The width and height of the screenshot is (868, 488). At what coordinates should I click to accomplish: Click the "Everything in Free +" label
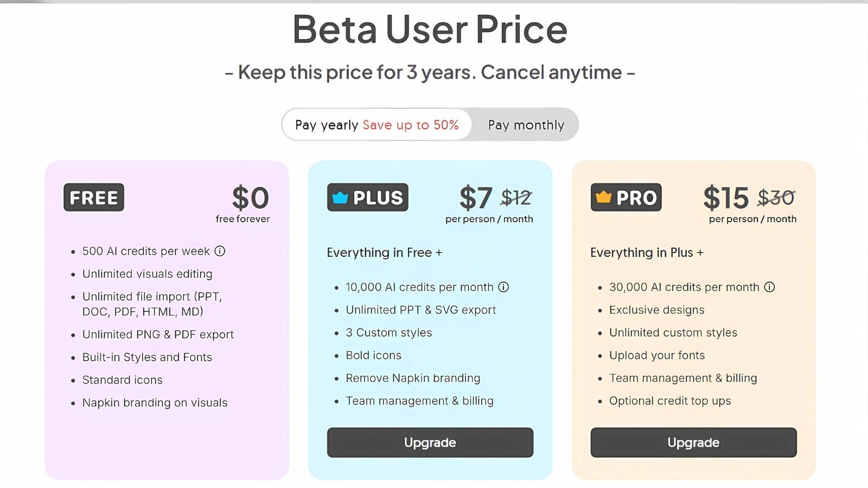pyautogui.click(x=384, y=253)
